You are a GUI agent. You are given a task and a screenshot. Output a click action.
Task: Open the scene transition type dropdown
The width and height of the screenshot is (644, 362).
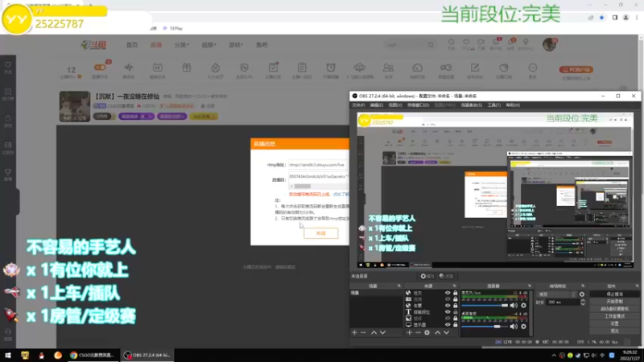[556, 294]
